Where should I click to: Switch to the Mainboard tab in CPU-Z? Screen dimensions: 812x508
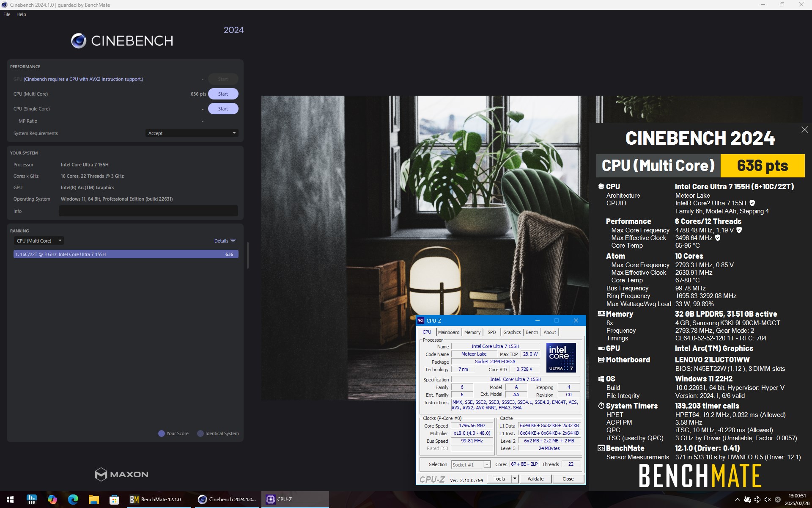(x=449, y=332)
